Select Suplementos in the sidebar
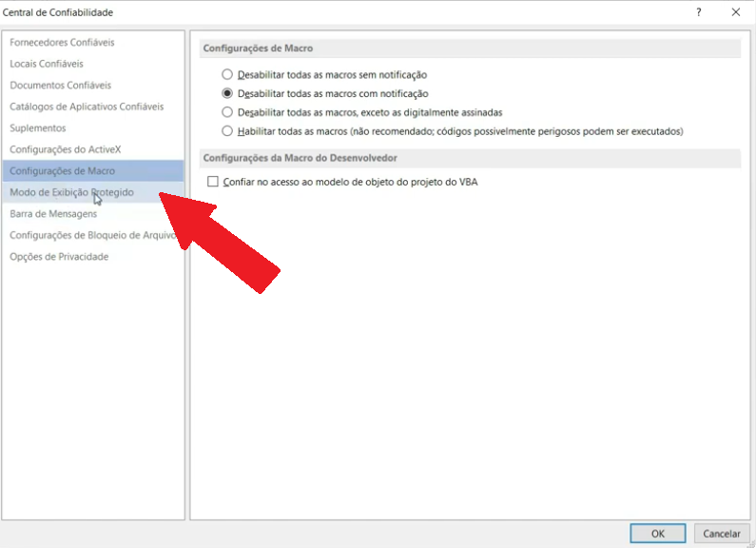 38,128
